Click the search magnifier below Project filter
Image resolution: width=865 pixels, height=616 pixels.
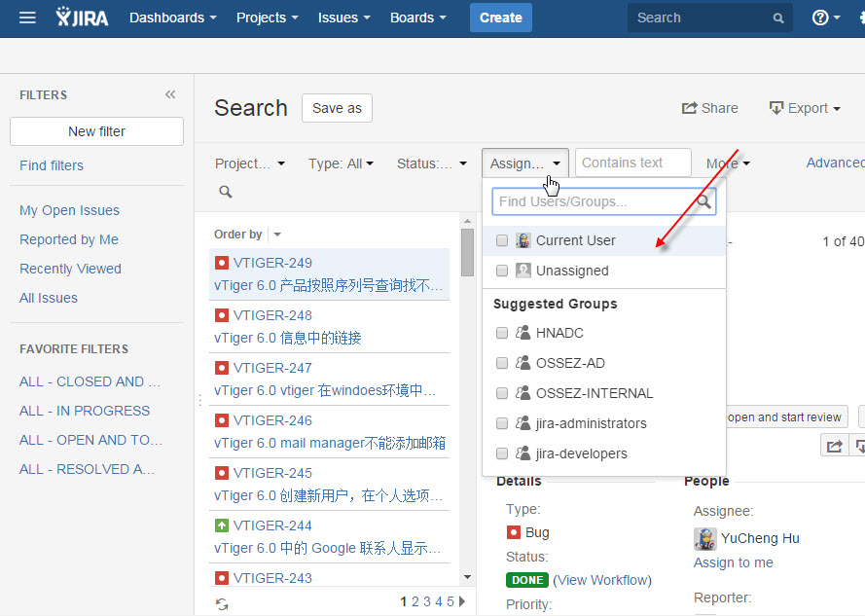pos(225,192)
